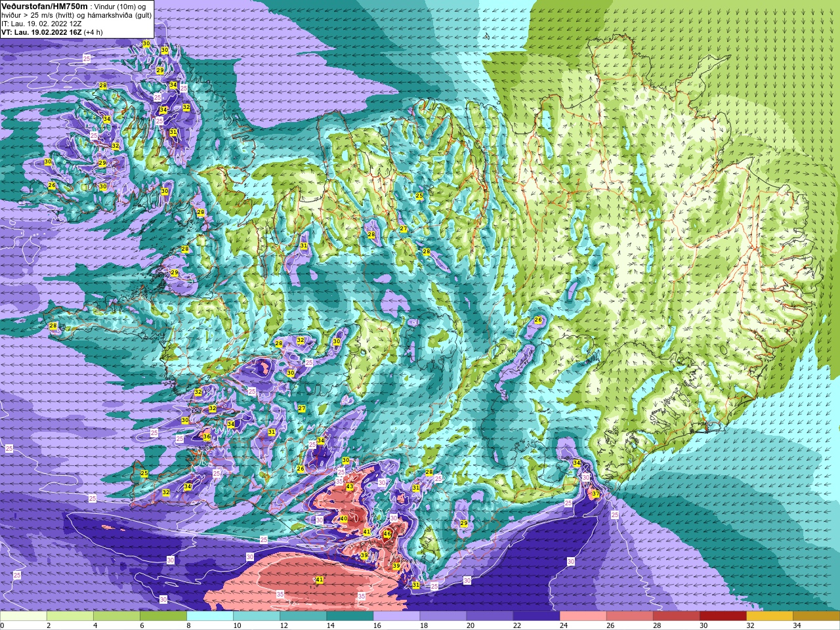Click the yellow gust label 37
The height and width of the screenshot is (630, 840).
(596, 494)
